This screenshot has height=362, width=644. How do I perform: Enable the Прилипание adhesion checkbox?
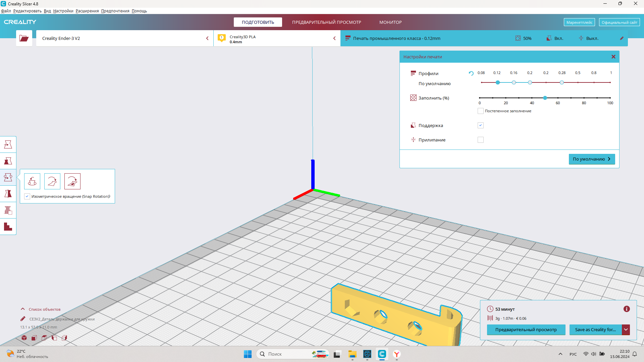[481, 140]
